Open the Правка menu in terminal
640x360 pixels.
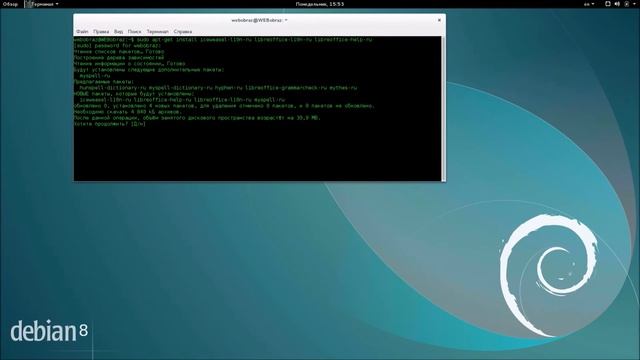point(101,31)
